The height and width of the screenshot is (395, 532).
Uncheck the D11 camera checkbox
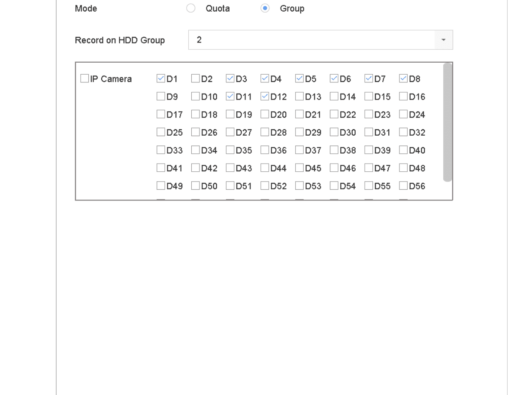click(230, 97)
